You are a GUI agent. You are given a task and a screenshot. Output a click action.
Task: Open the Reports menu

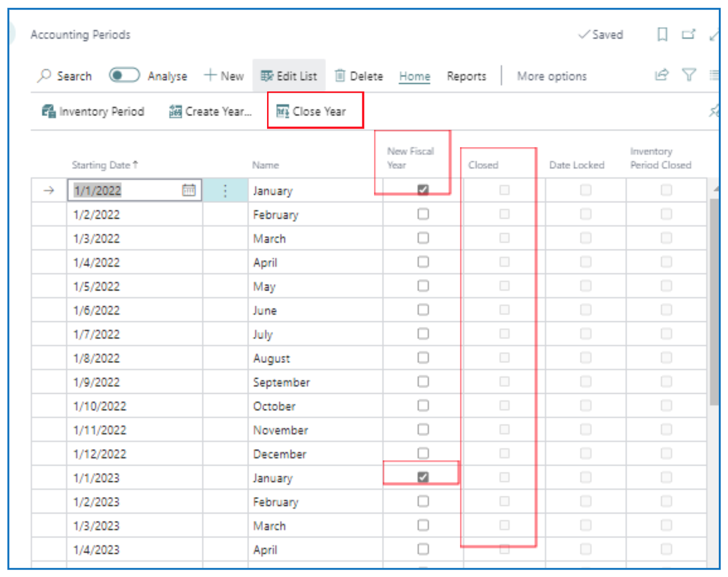coord(466,76)
